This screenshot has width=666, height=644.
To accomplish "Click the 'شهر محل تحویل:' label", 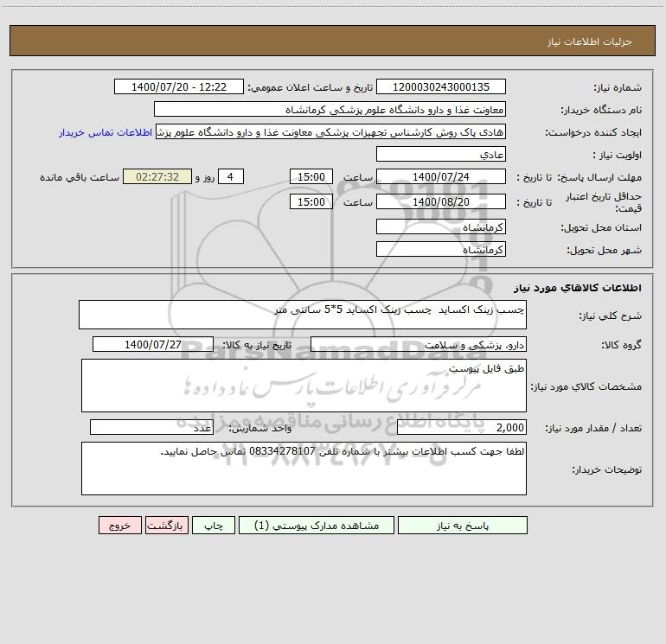I will coord(604,250).
